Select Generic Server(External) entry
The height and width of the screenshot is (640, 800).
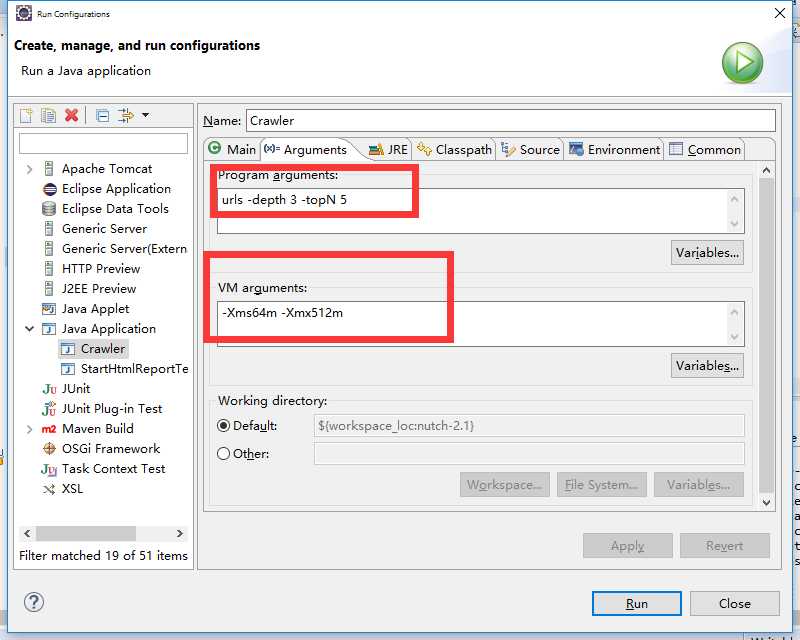(124, 249)
